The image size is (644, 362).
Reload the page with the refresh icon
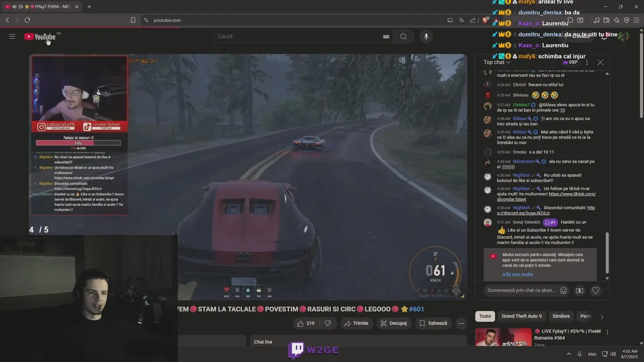(27, 20)
